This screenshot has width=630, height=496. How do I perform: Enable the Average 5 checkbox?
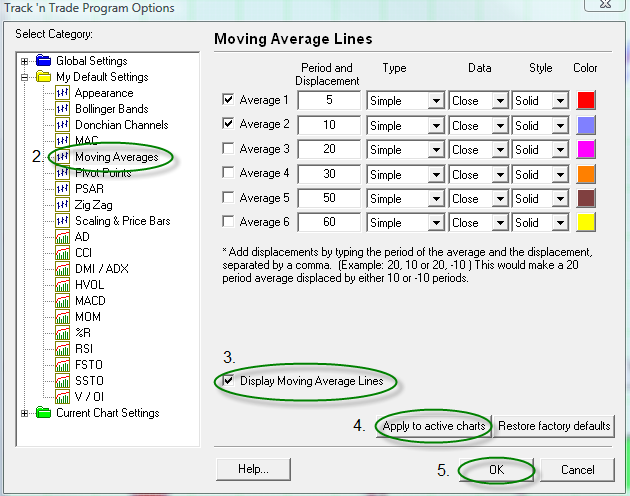228,197
